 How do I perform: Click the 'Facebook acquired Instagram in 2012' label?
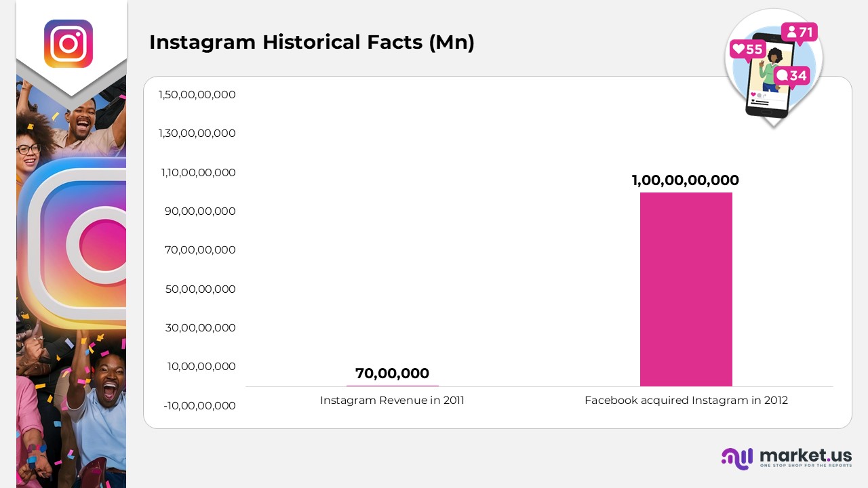686,401
